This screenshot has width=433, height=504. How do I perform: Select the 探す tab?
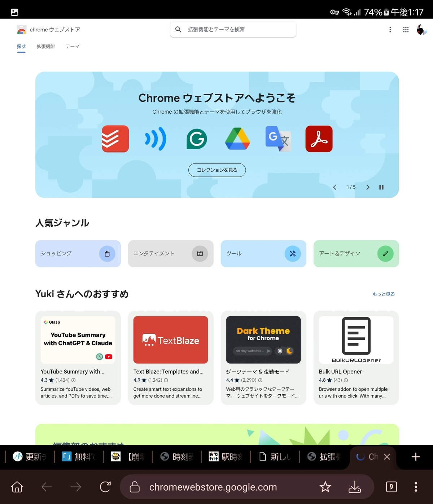click(x=21, y=47)
